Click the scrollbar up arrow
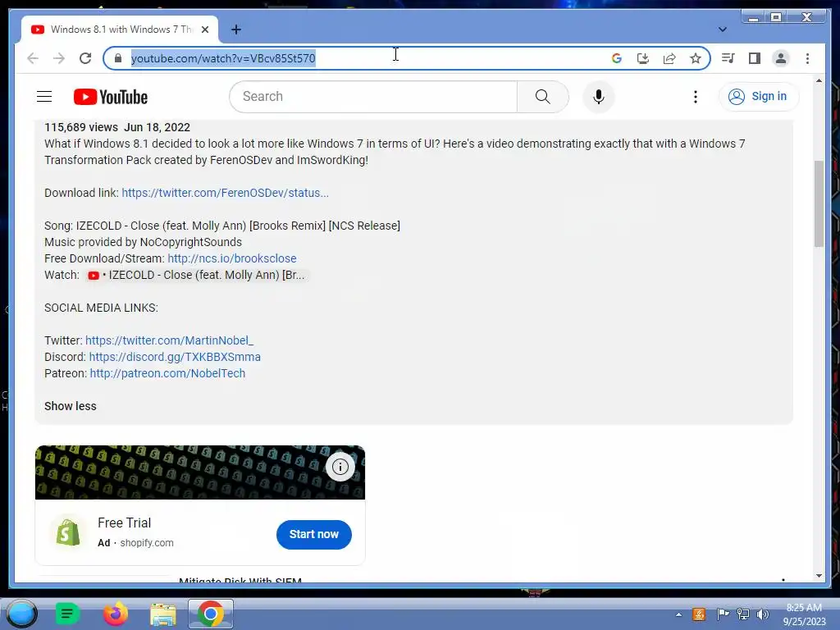Viewport: 840px width, 630px height. click(x=819, y=81)
